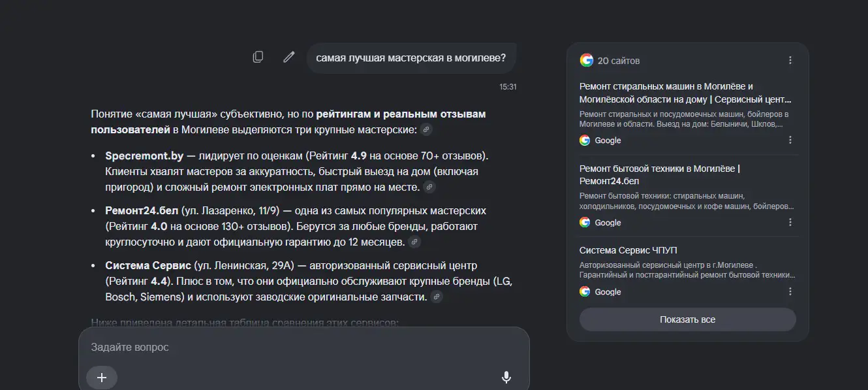
Task: Open "Ремонт стиральных машин в Могилёве" result link
Action: 685,93
